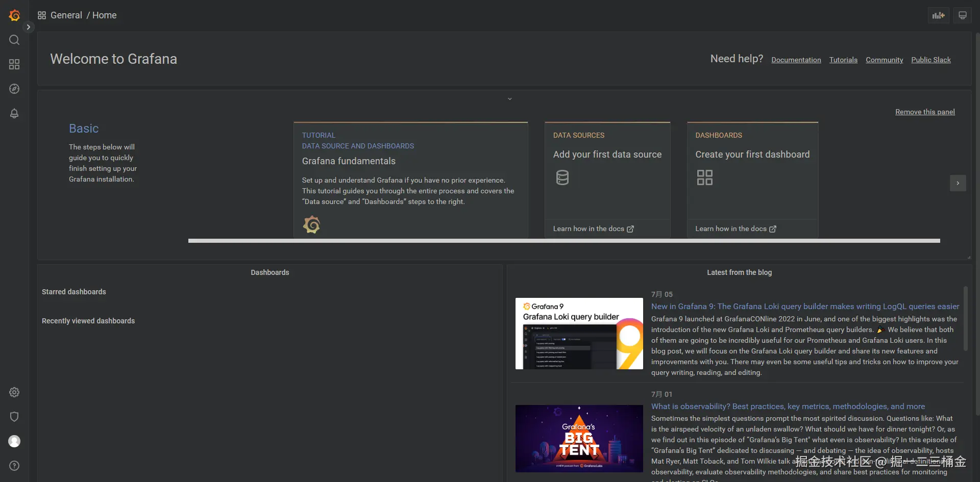This screenshot has width=980, height=482.
Task: Click the Grafana Loki query builder thumbnail
Action: point(579,334)
